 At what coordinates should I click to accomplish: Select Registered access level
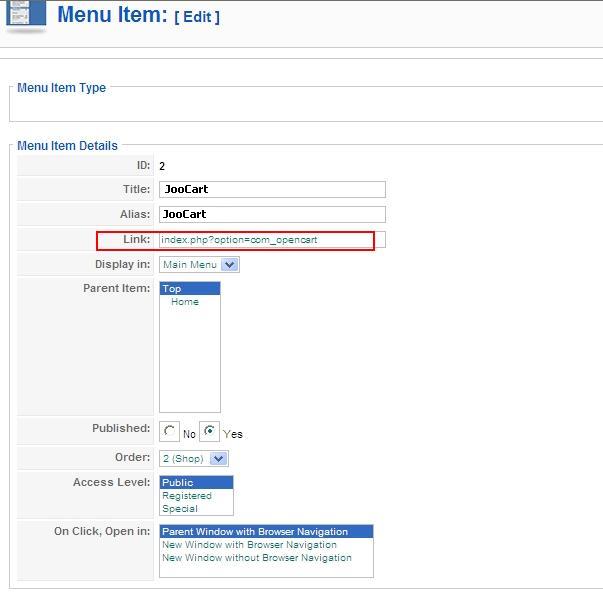pos(196,496)
